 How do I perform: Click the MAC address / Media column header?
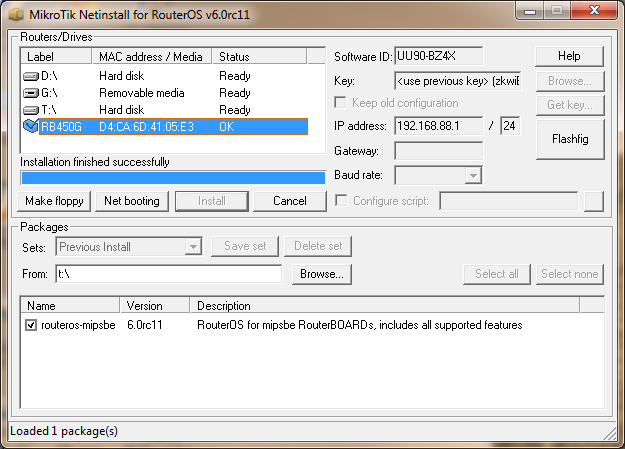(x=151, y=57)
